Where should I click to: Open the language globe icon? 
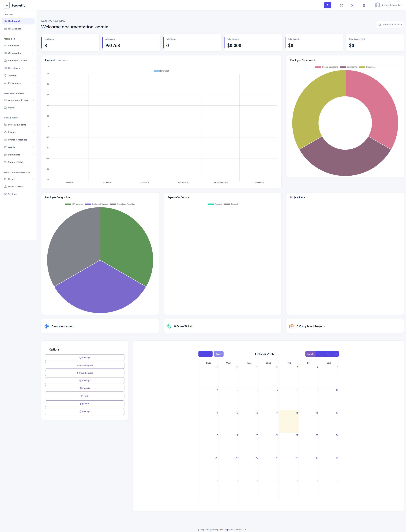click(x=364, y=5)
